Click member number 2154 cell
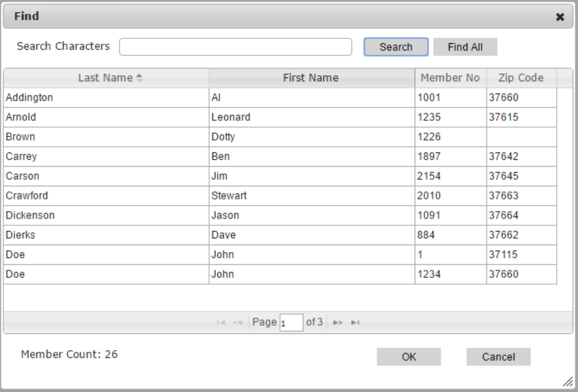 (x=450, y=176)
